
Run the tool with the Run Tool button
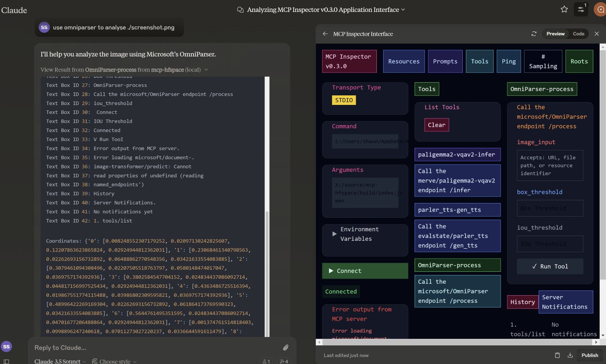(550, 266)
